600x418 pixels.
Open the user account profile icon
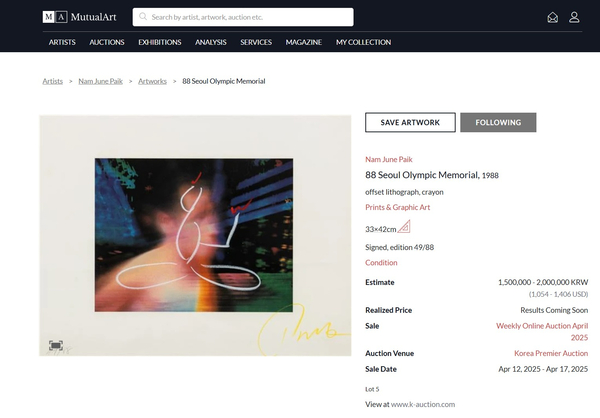click(x=574, y=17)
